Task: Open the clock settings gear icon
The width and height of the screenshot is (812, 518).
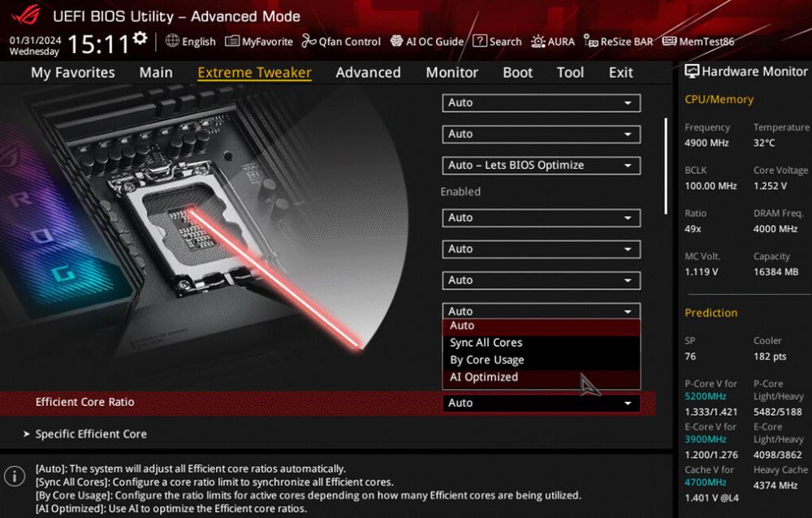Action: [x=140, y=39]
